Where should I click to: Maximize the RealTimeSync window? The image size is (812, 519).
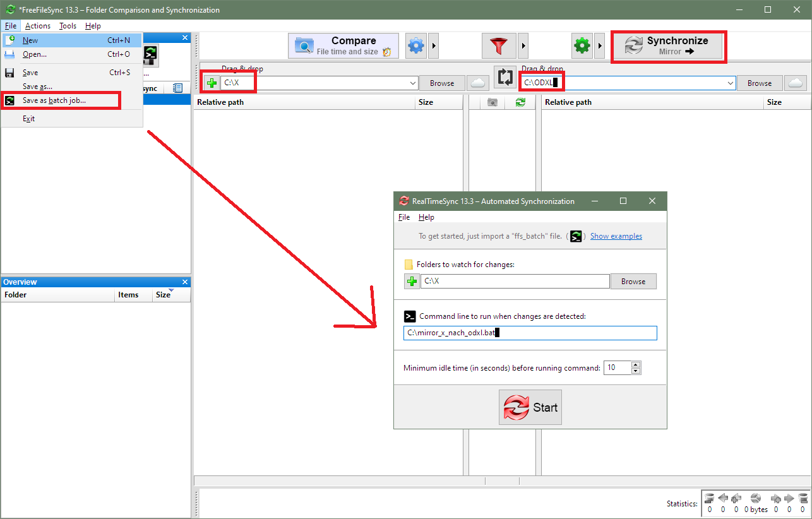coord(623,201)
